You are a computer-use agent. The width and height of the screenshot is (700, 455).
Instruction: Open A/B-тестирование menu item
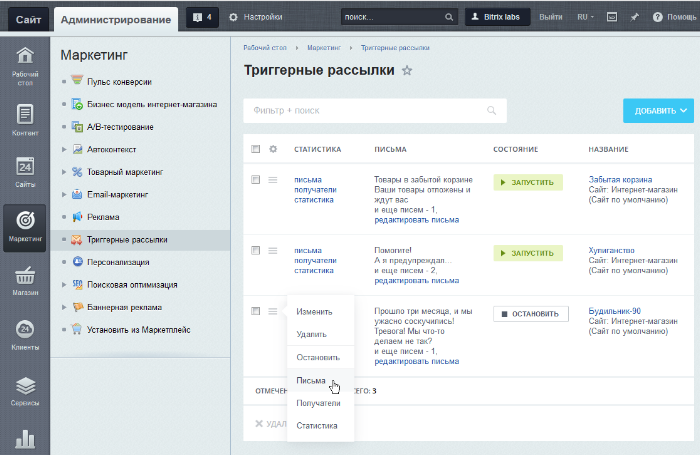pos(120,127)
